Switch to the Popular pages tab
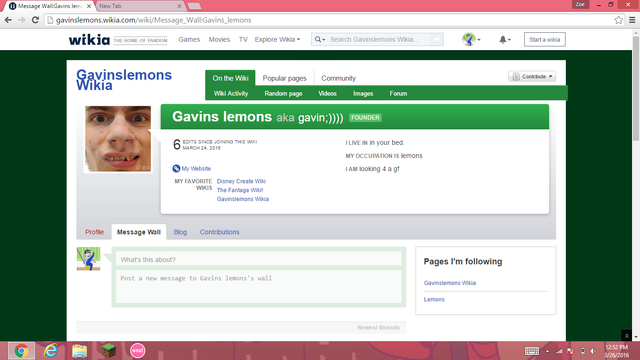Image resolution: width=640 pixels, height=360 pixels. pyautogui.click(x=284, y=78)
